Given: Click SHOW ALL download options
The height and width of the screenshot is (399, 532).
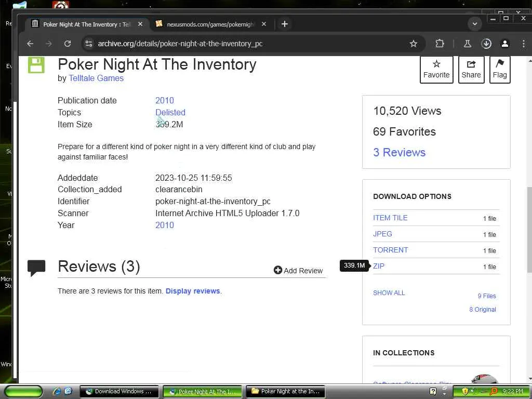Looking at the screenshot, I should point(389,293).
